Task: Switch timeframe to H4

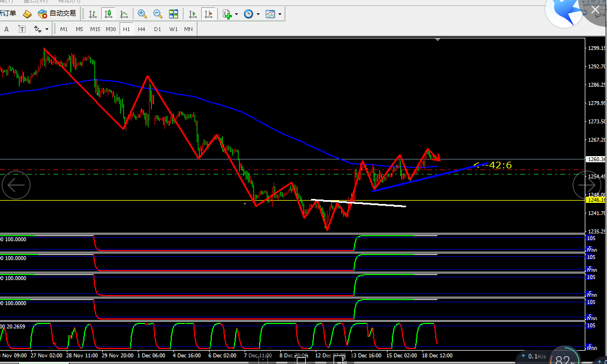Action: (x=142, y=29)
